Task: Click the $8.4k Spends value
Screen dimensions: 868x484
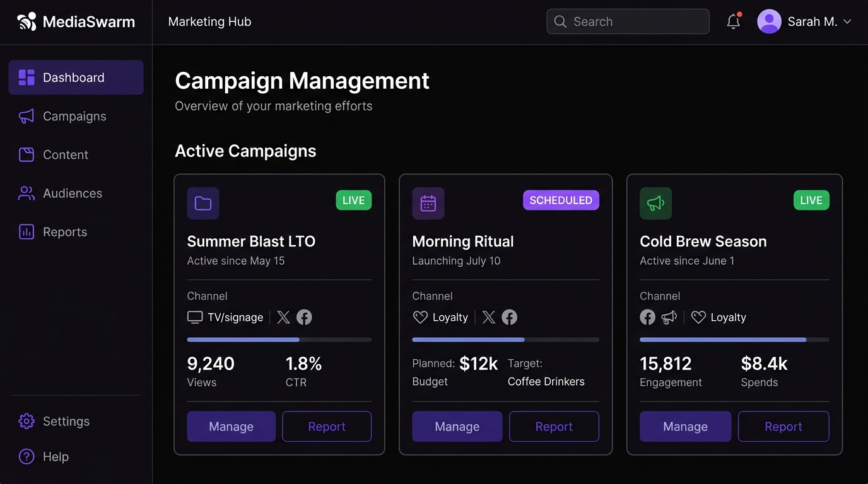Action: point(765,364)
